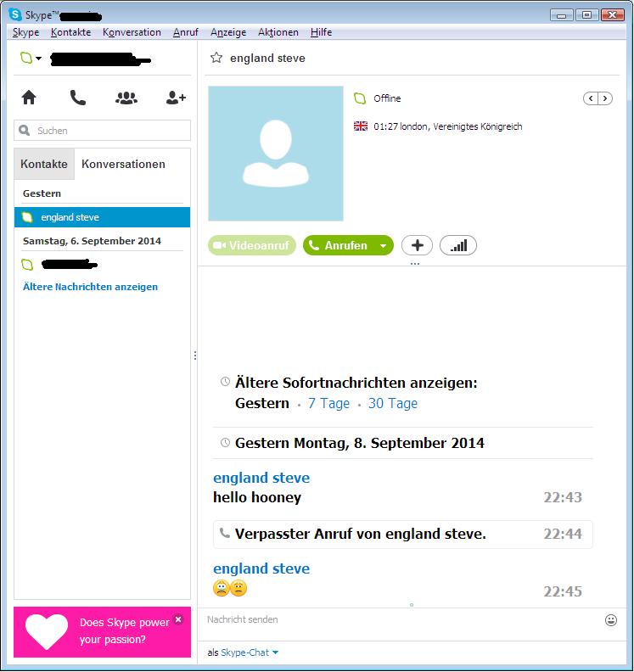Click into the Suchen search field
Screen dimensions: 634x672
pyautogui.click(x=102, y=131)
